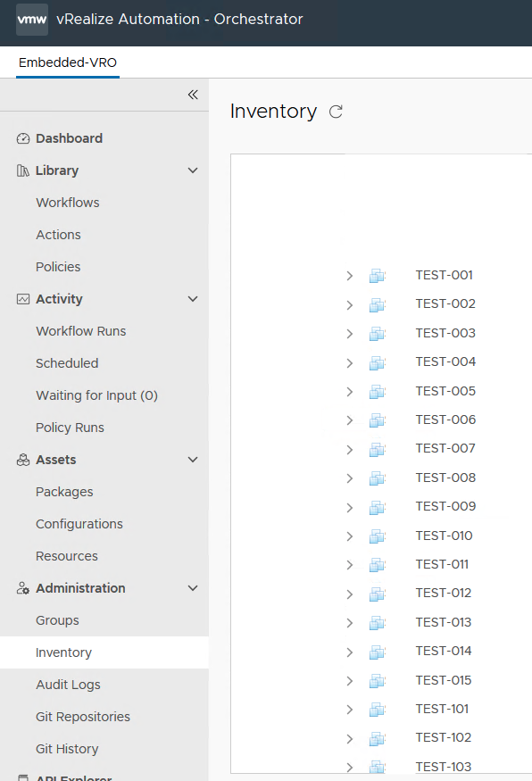Screen dimensions: 532x781
Task: Expand the TEST-101 tree node
Action: point(349,709)
